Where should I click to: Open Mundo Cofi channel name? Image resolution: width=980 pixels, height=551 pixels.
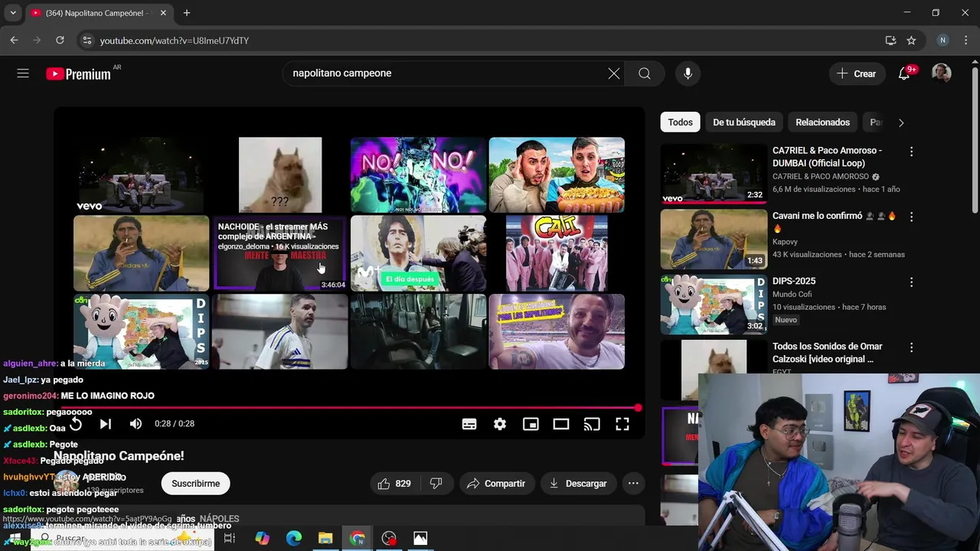[x=794, y=294]
